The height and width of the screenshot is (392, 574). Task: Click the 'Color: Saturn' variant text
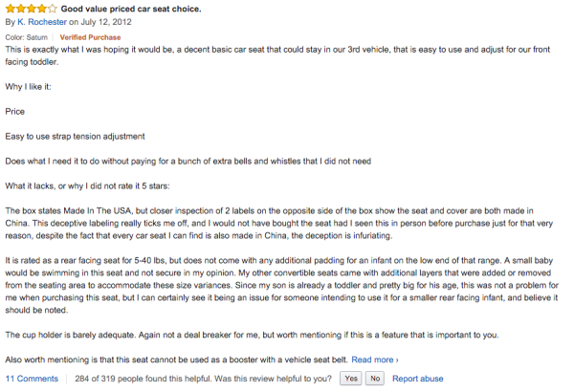(x=27, y=37)
